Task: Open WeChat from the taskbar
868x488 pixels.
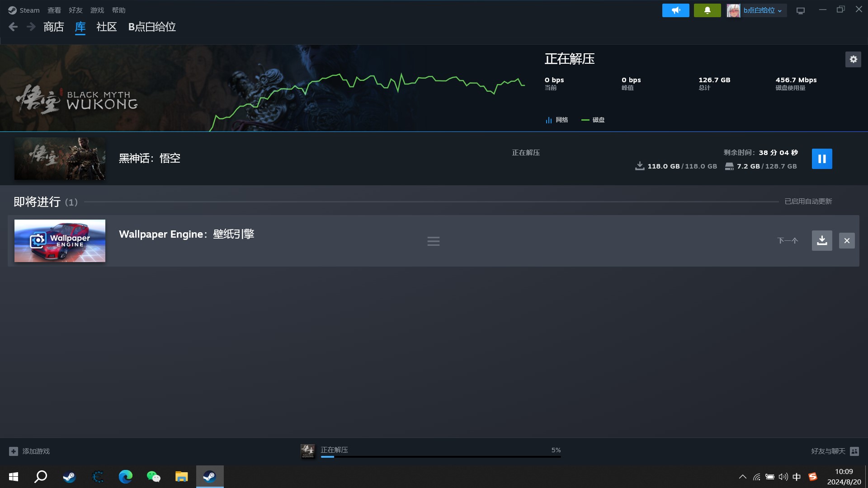Action: (x=154, y=477)
